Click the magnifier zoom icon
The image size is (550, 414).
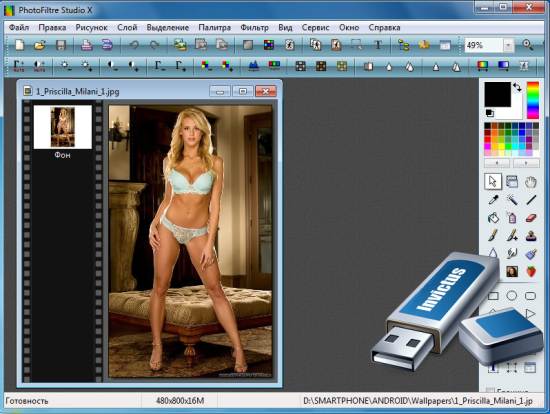[x=527, y=45]
